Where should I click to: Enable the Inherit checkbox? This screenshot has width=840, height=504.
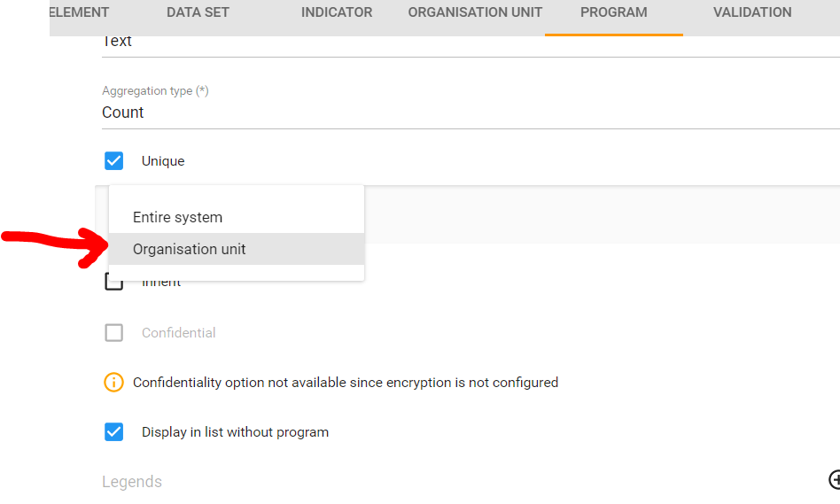click(x=114, y=283)
